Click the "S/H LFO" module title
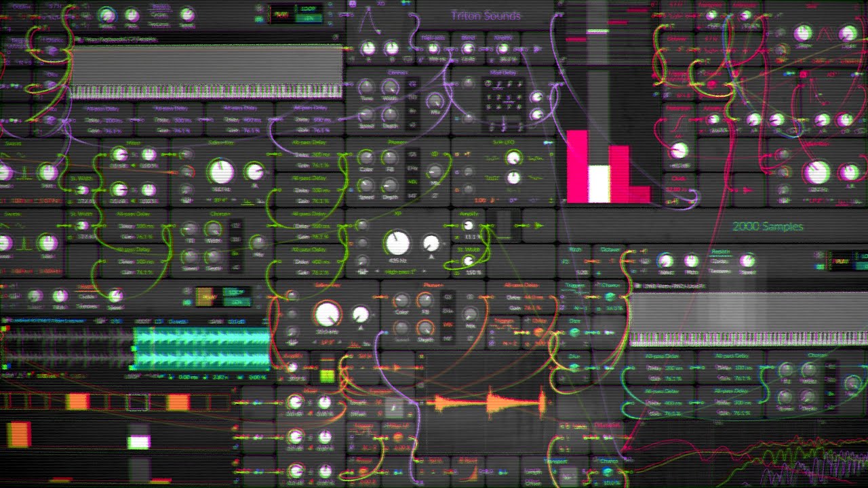This screenshot has height=488, width=868. click(503, 143)
